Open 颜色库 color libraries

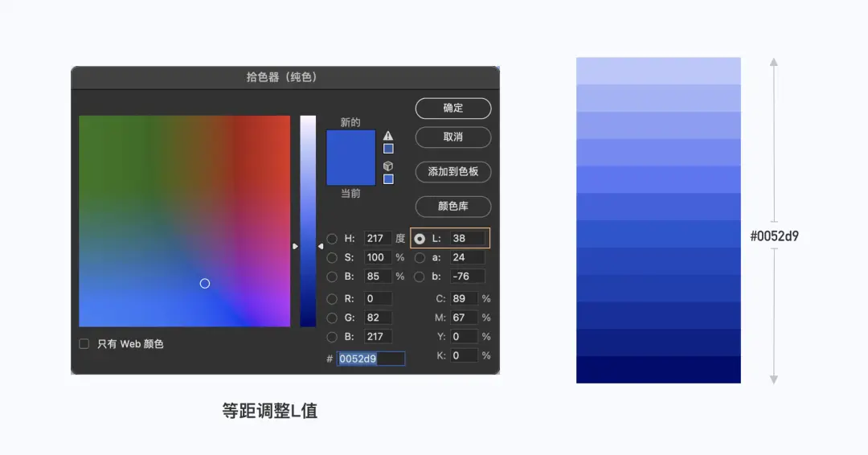click(x=452, y=207)
